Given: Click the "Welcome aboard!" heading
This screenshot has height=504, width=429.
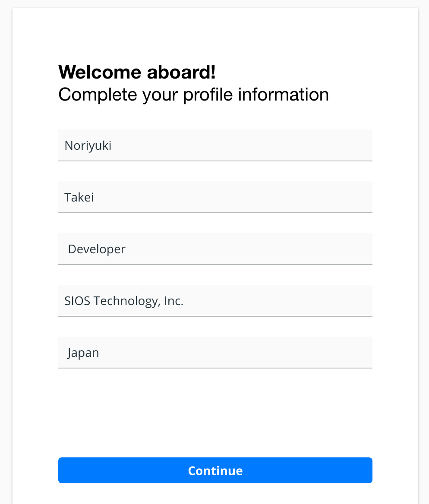Looking at the screenshot, I should point(137,72).
